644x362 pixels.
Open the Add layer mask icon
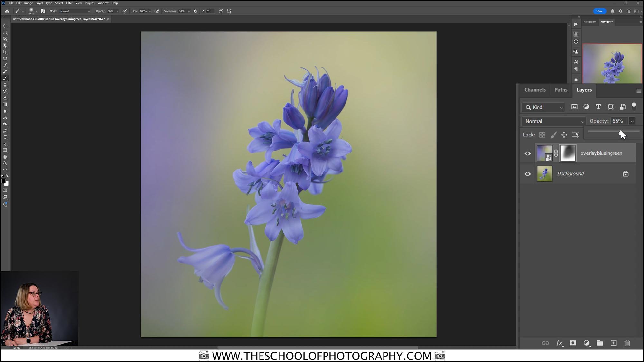pos(573,343)
